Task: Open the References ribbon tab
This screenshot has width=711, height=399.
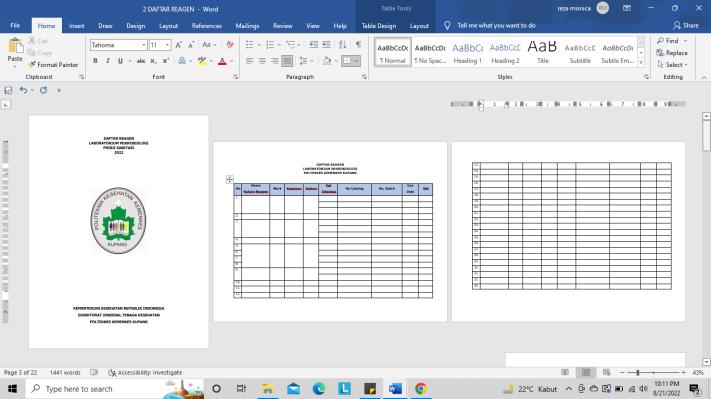Action: coord(206,26)
